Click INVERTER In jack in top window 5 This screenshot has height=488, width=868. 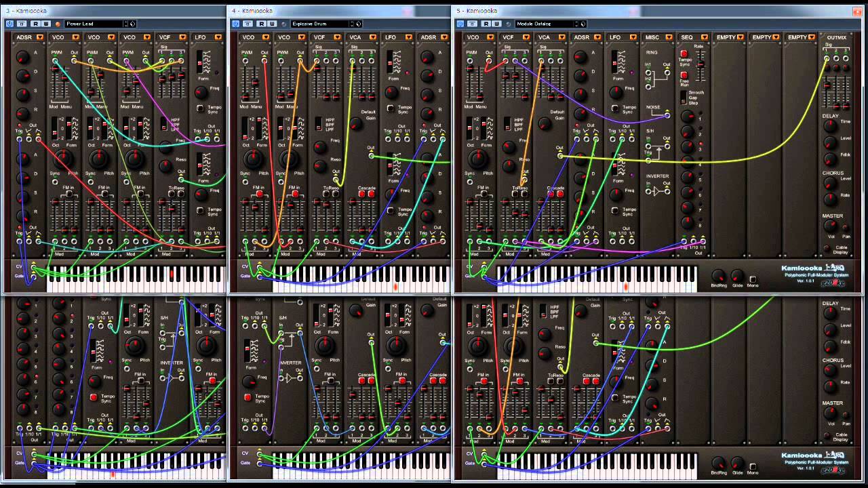[x=648, y=191]
